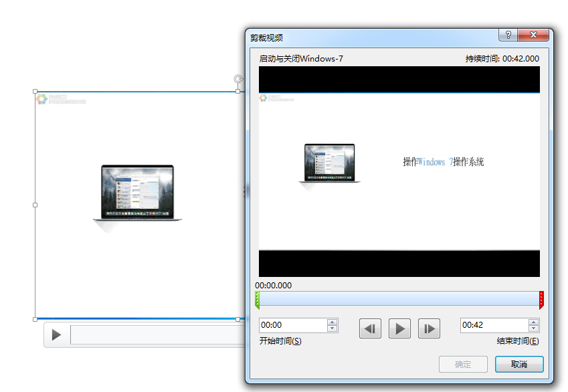Play the video in Trim Video dialog
The width and height of the screenshot is (568, 392).
[x=399, y=328]
